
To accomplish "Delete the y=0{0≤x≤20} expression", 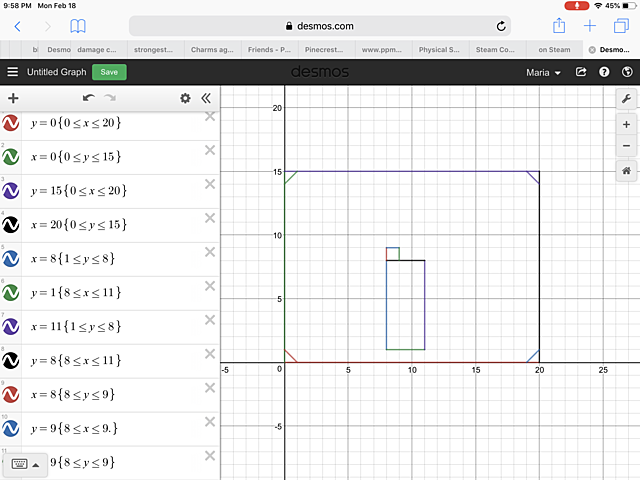I will (x=210, y=116).
